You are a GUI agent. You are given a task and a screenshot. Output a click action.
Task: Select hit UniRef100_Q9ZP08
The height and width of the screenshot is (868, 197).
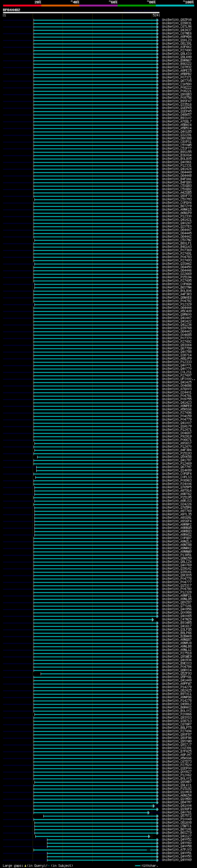[177, 20]
